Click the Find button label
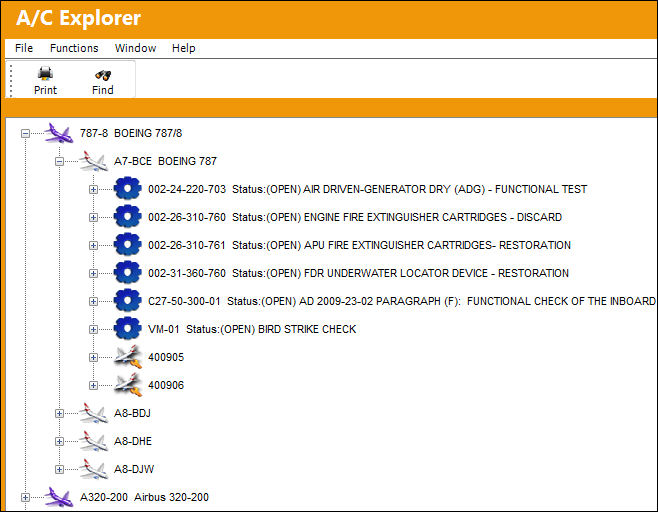The height and width of the screenshot is (512, 658). tap(103, 90)
